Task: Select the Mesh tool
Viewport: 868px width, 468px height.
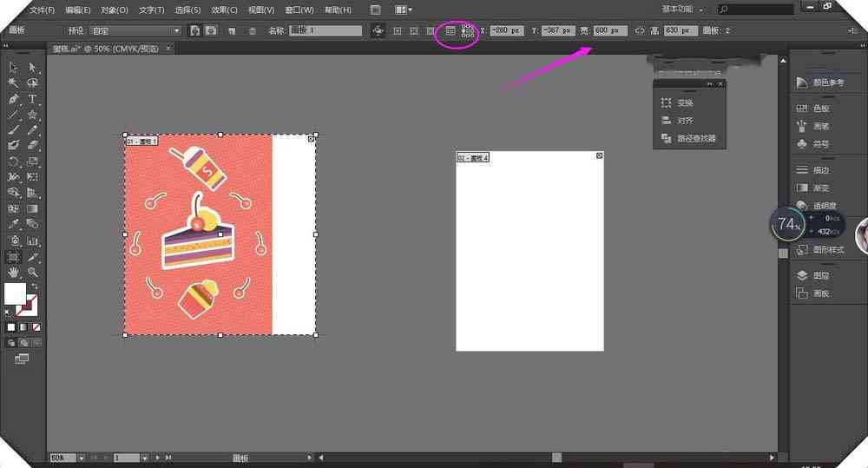Action: [13, 208]
